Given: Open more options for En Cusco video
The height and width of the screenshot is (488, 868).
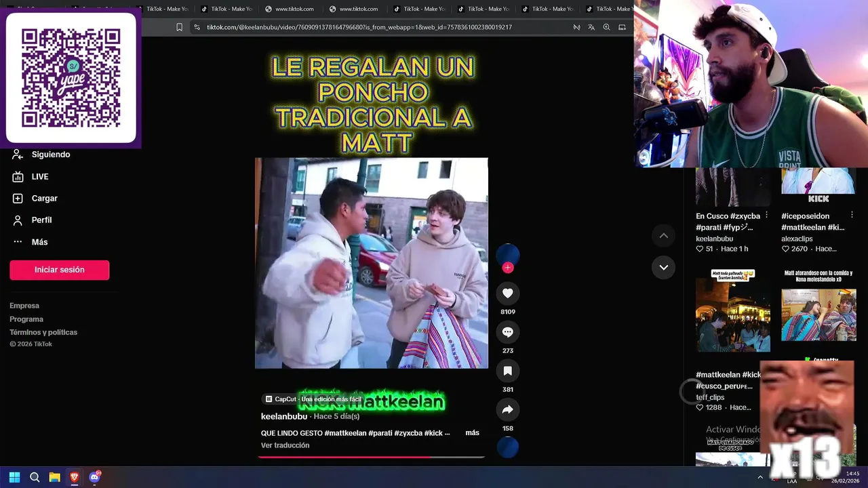Looking at the screenshot, I should [x=766, y=215].
